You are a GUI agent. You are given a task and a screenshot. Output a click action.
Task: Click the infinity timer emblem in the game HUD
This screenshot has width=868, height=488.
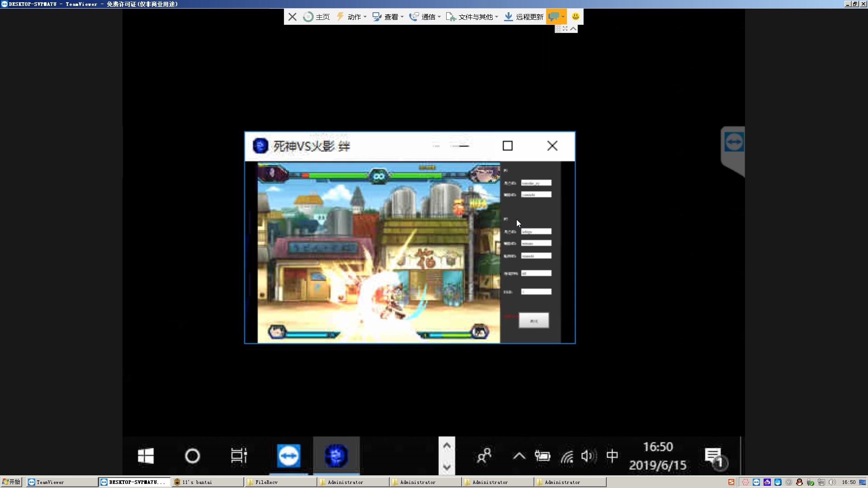pyautogui.click(x=379, y=176)
